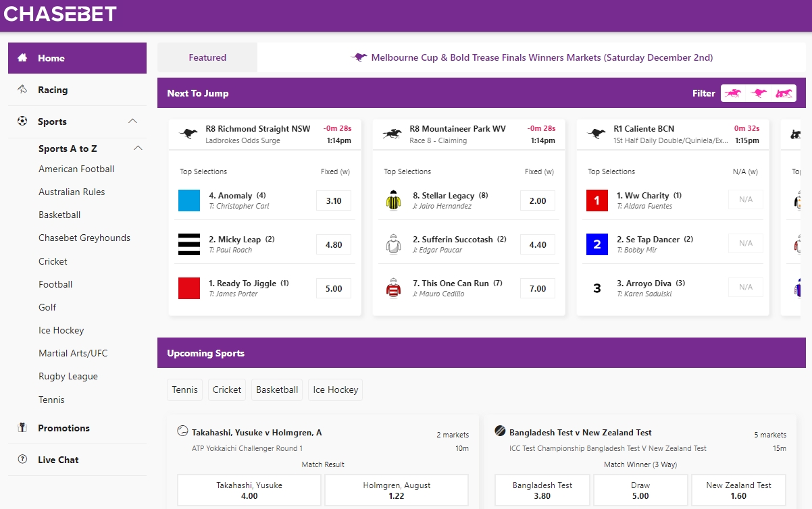Click Anomaly's blue silk color box

tap(189, 200)
